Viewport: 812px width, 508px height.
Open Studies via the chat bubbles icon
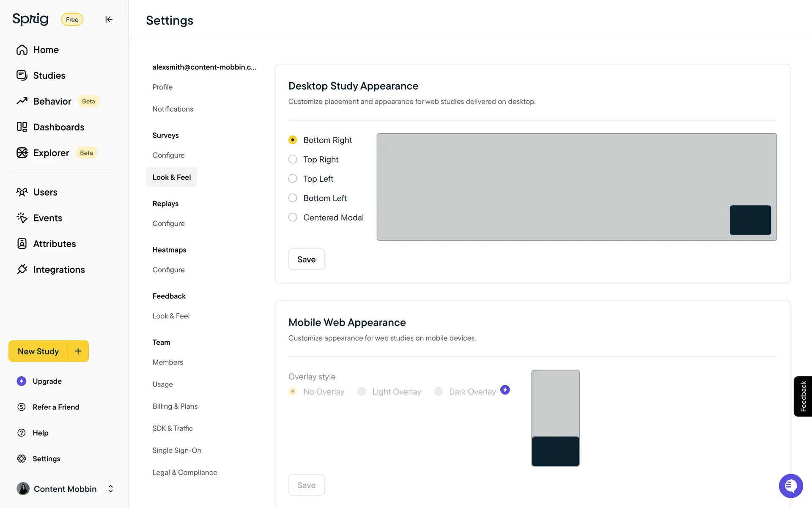[x=22, y=75]
